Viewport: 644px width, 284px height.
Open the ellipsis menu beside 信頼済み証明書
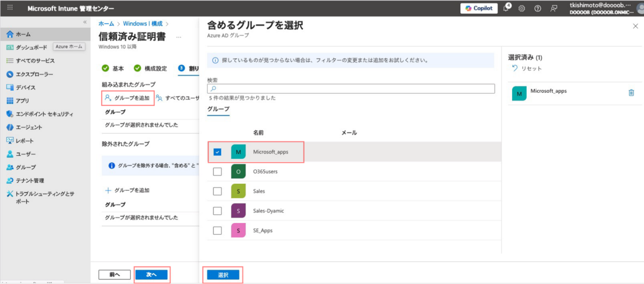coord(179,37)
